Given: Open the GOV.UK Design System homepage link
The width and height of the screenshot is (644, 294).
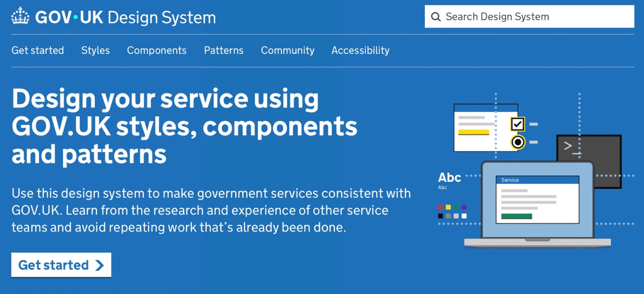Looking at the screenshot, I should tap(114, 17).
